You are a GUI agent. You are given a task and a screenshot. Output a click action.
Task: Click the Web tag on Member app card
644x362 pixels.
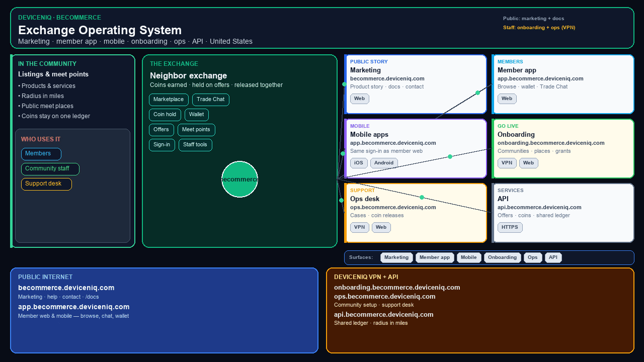pyautogui.click(x=507, y=99)
